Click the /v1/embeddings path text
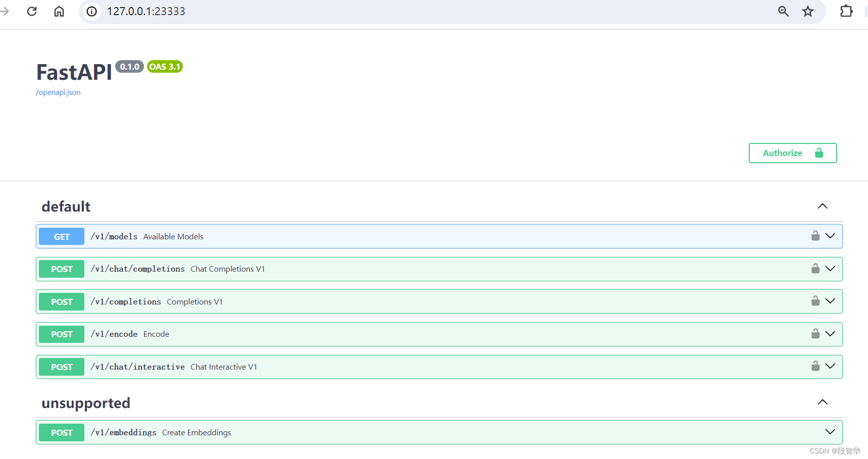Screen dimensions: 868x459 click(124, 433)
